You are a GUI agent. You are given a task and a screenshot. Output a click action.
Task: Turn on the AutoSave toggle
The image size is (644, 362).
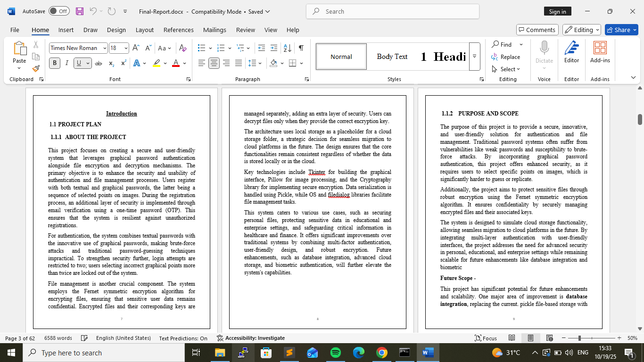coord(59,11)
